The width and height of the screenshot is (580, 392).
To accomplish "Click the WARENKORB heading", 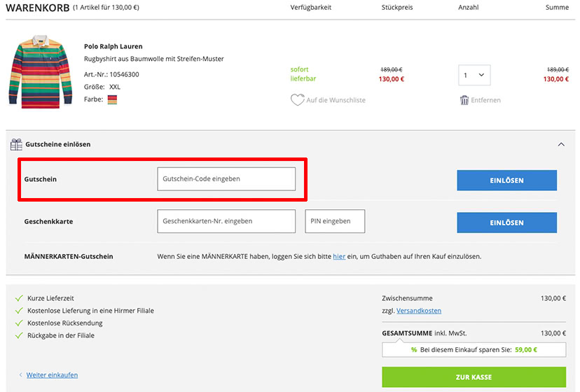I will [x=38, y=8].
